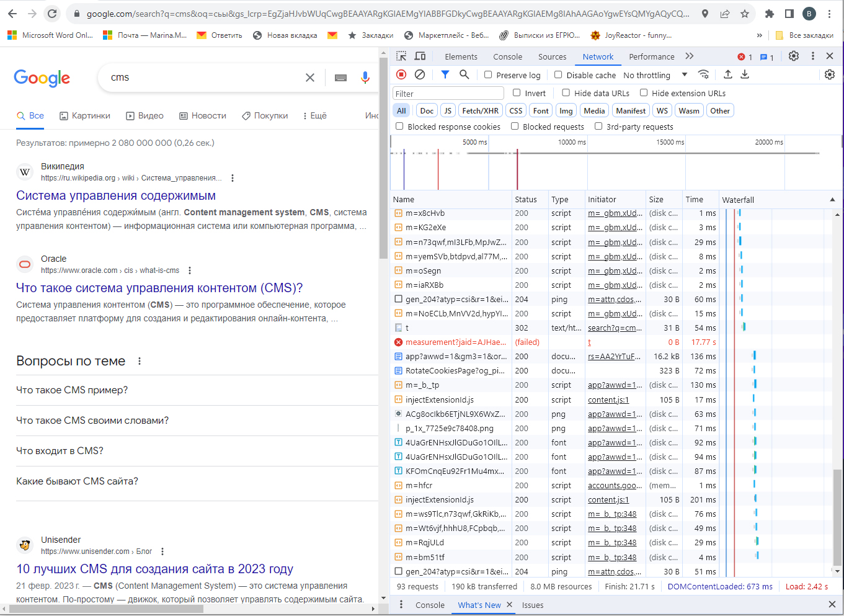Image resolution: width=844 pixels, height=616 pixels.
Task: Select Новости search tab
Action: click(x=203, y=116)
